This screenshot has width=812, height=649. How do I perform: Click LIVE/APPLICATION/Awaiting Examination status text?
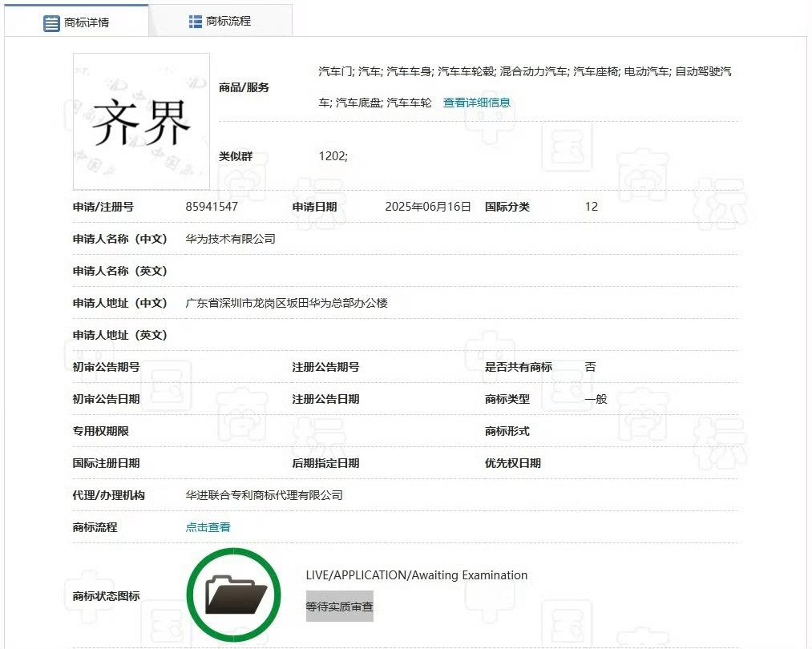[416, 575]
